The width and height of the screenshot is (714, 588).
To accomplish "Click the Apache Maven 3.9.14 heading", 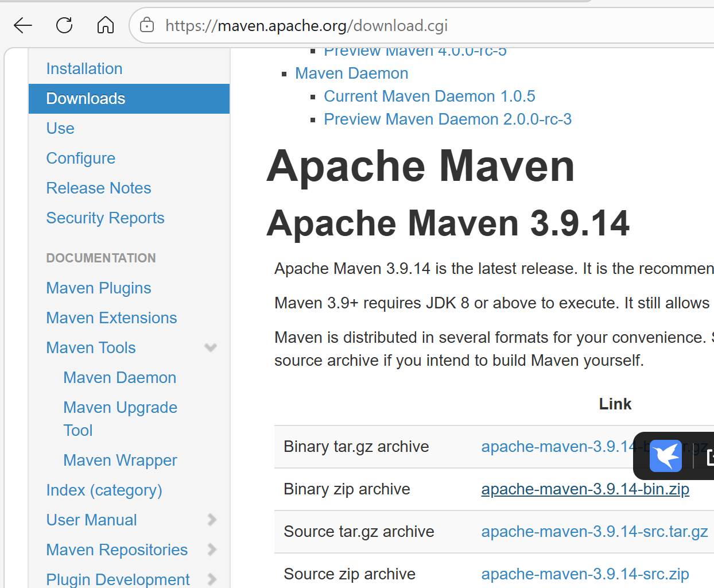I will click(x=448, y=223).
